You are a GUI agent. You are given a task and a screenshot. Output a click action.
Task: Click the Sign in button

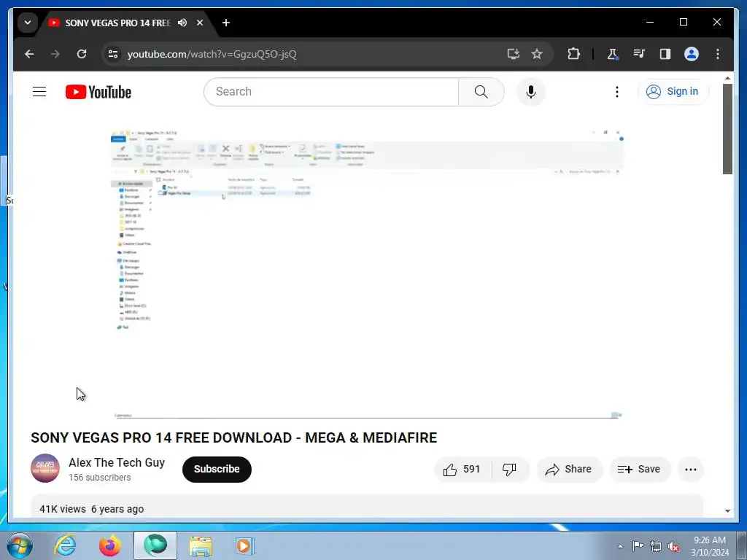(x=673, y=91)
